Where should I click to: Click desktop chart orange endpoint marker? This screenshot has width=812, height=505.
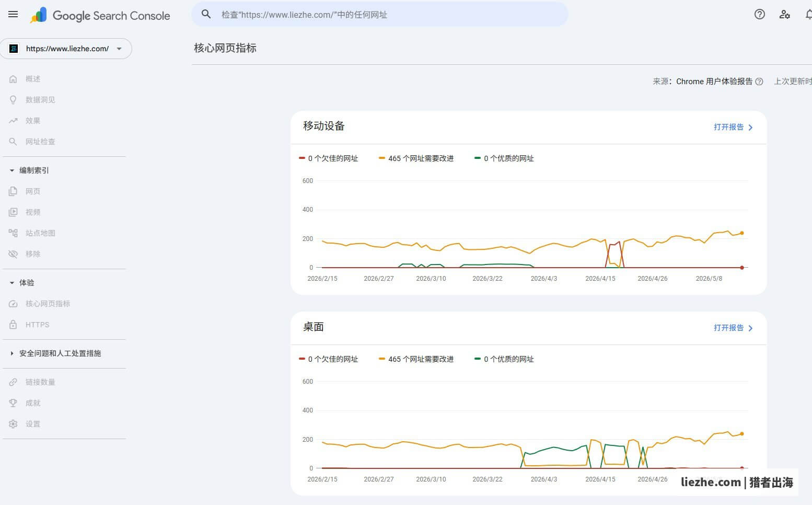(742, 434)
